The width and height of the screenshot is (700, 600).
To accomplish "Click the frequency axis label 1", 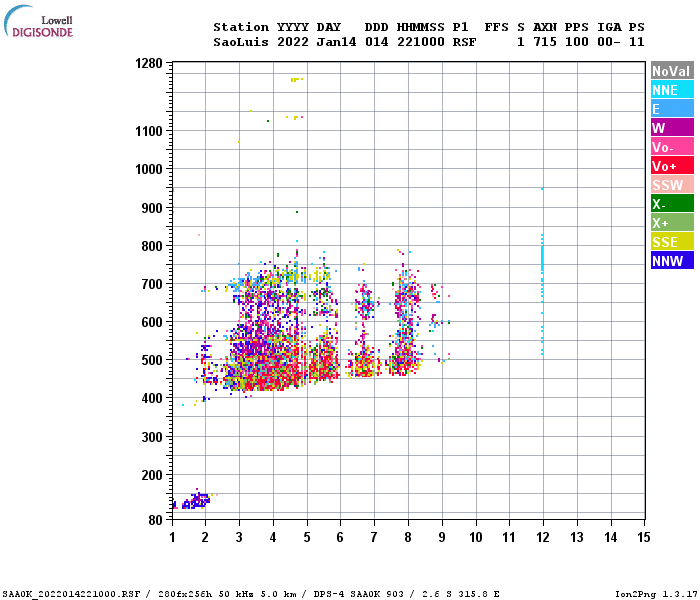I will (x=172, y=537).
